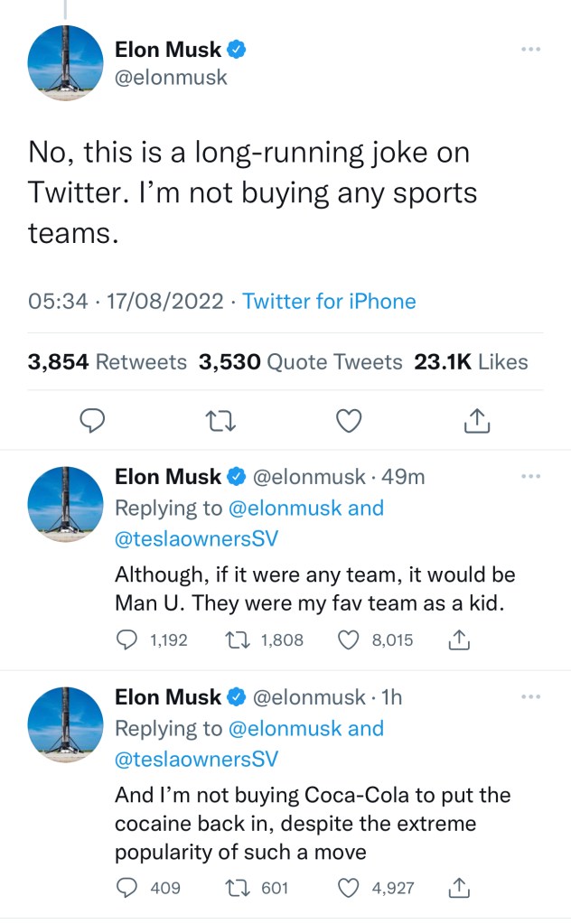Share the Coca-Cola tweet

(459, 887)
